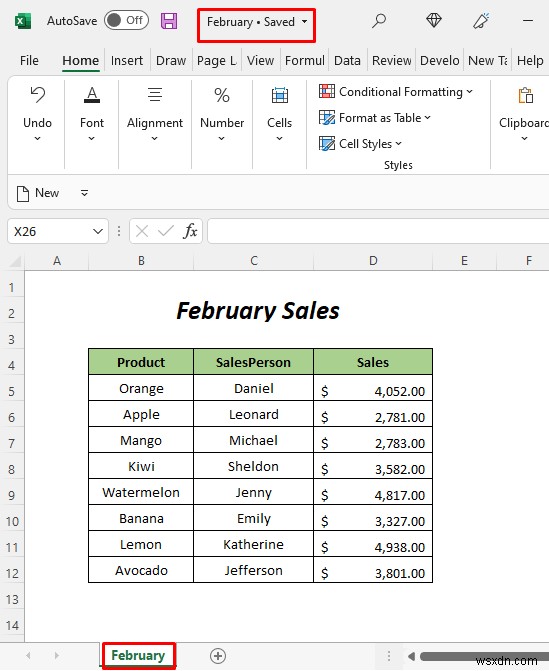Open the Name Box dropdown arrow
This screenshot has height=671, width=549.
click(98, 232)
